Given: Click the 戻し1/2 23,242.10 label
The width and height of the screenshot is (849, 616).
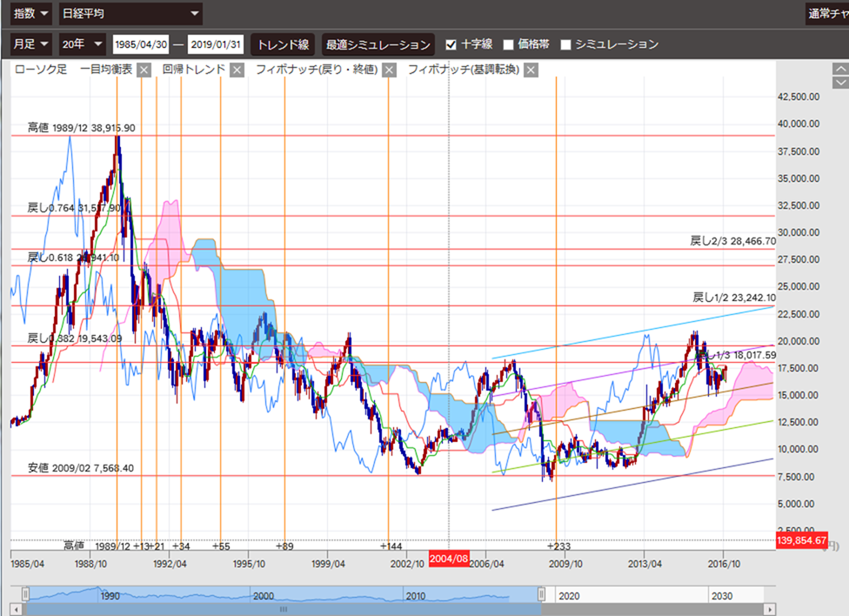Looking at the screenshot, I should (x=733, y=298).
